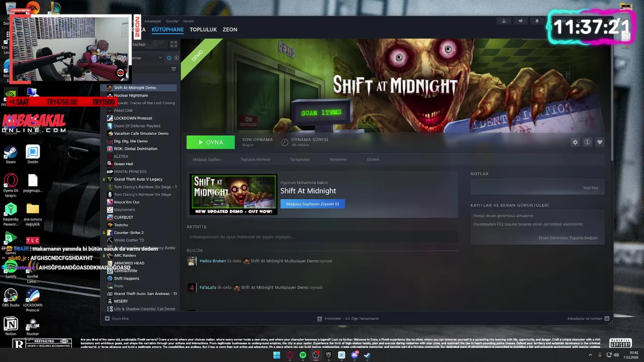
Task: Open Notion desktop icon
Action: click(11, 326)
